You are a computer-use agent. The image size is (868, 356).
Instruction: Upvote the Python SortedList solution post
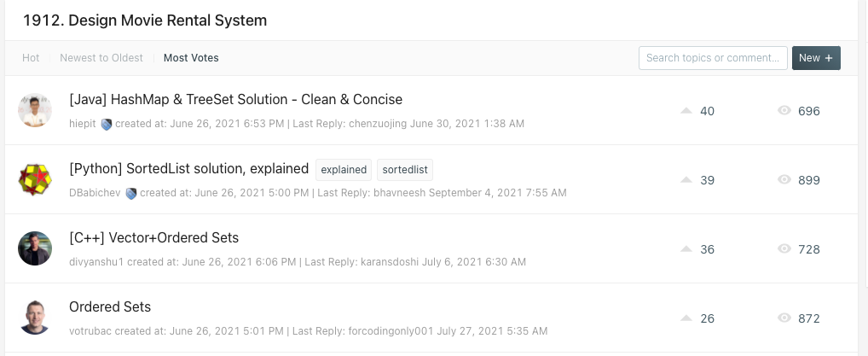pos(686,179)
